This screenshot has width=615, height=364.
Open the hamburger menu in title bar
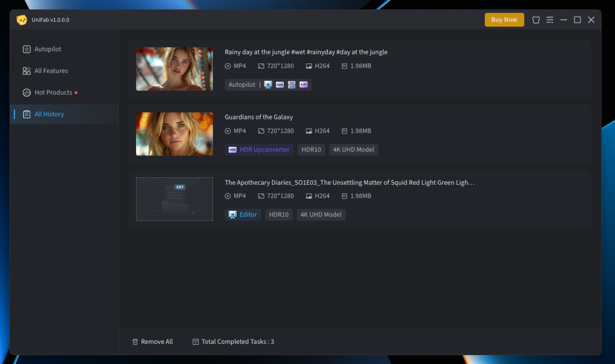coord(550,20)
